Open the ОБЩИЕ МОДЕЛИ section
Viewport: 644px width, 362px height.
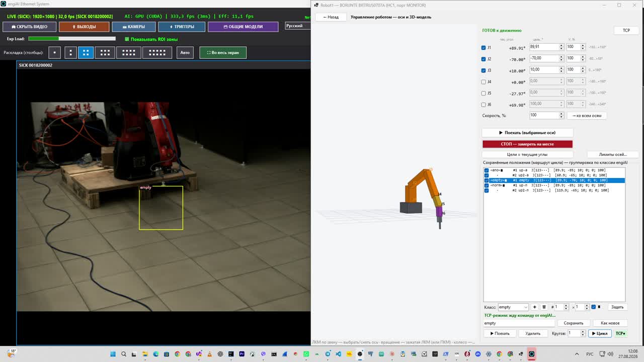click(243, 27)
